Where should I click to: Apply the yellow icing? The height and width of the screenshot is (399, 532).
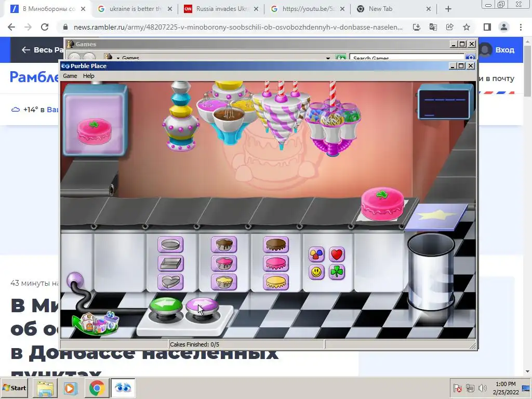pyautogui.click(x=276, y=282)
